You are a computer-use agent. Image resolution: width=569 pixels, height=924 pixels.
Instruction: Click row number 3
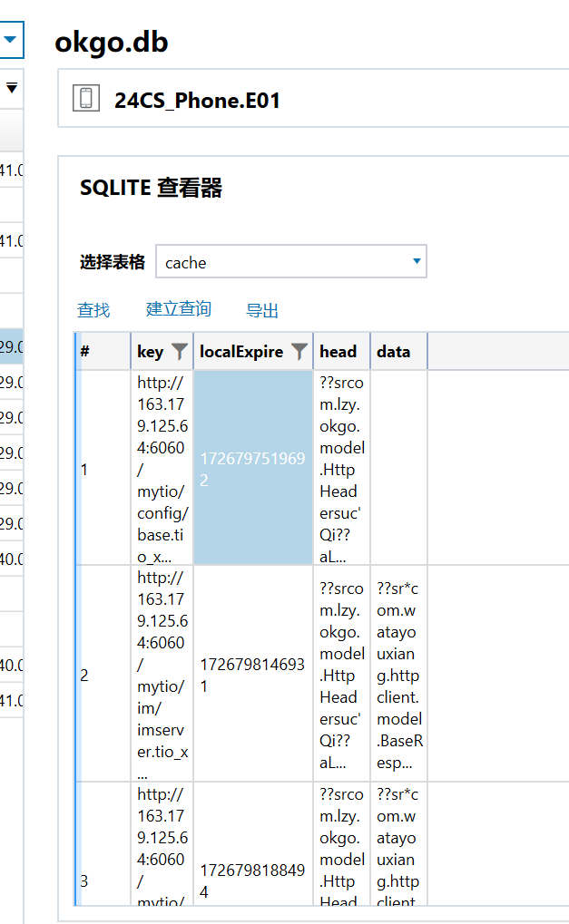coord(84,881)
